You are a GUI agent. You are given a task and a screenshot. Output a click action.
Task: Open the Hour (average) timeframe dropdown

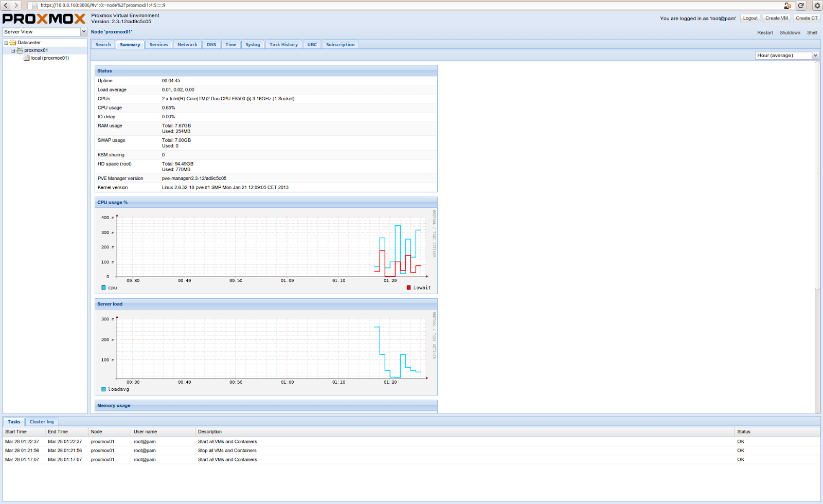point(815,56)
